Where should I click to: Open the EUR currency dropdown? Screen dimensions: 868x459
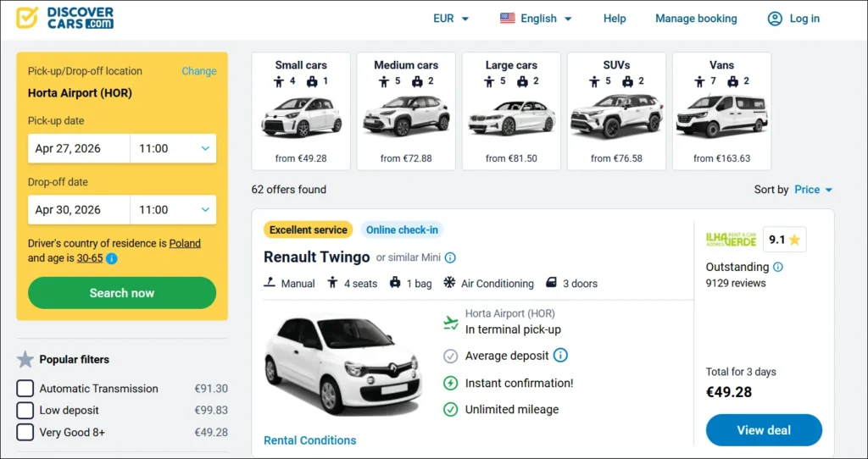click(451, 19)
